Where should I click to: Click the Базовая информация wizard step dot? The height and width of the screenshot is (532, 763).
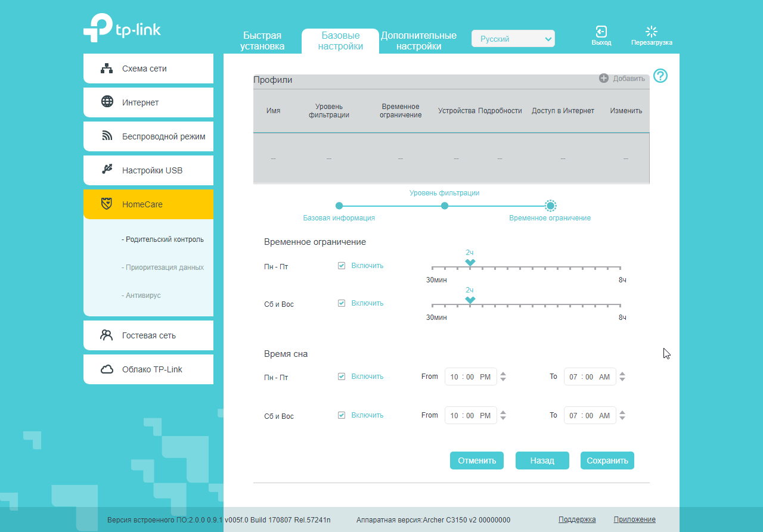coord(339,206)
